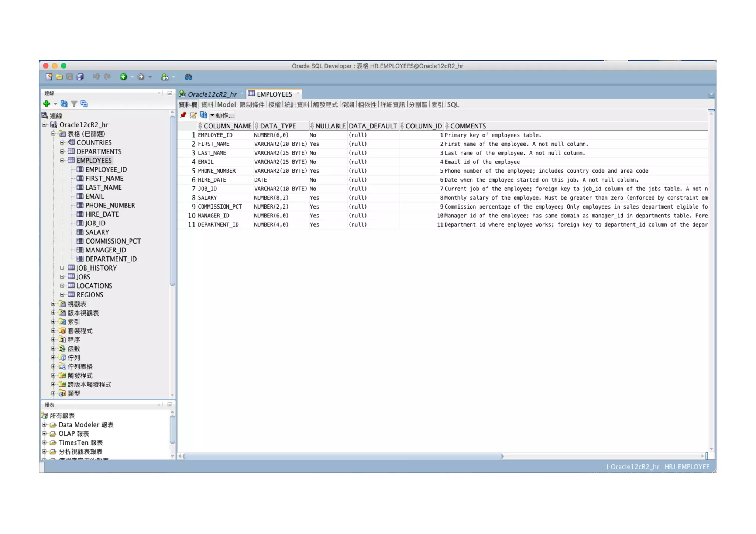The image size is (756, 534).
Task: Click the collapse all connections tree icon
Action: [x=84, y=104]
